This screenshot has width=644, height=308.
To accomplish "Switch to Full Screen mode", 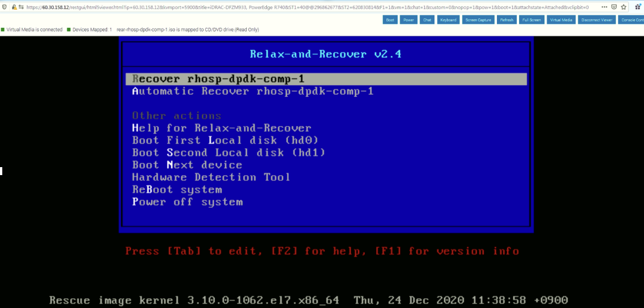I will pyautogui.click(x=532, y=20).
